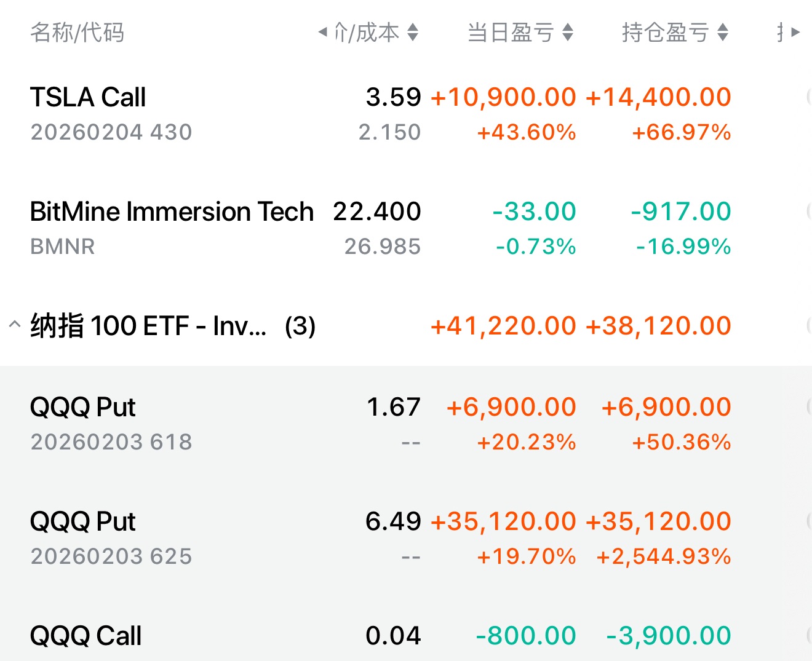
Task: Tap QQQ Put 625 holding gain +2,544.93%
Action: [x=664, y=556]
